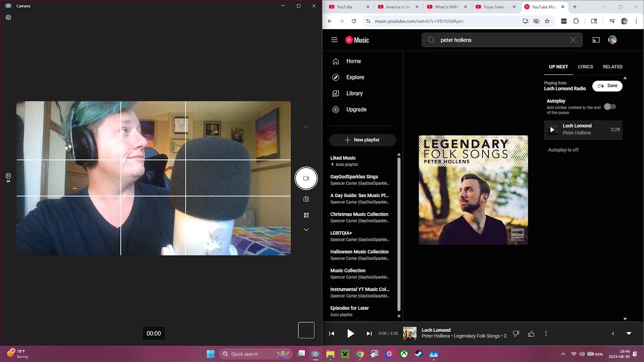The image size is (644, 362).
Task: Click the Legendary Folk Songs album art
Action: pos(473,190)
